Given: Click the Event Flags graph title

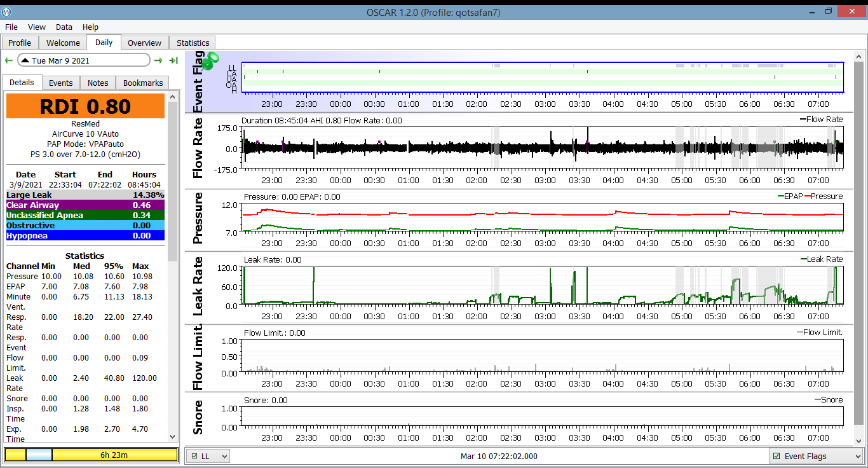Looking at the screenshot, I should 198,81.
